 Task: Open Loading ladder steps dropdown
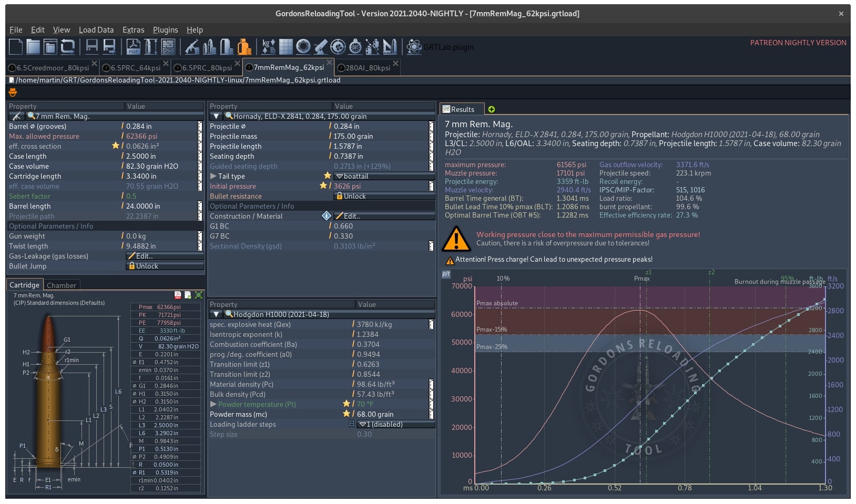(396, 424)
